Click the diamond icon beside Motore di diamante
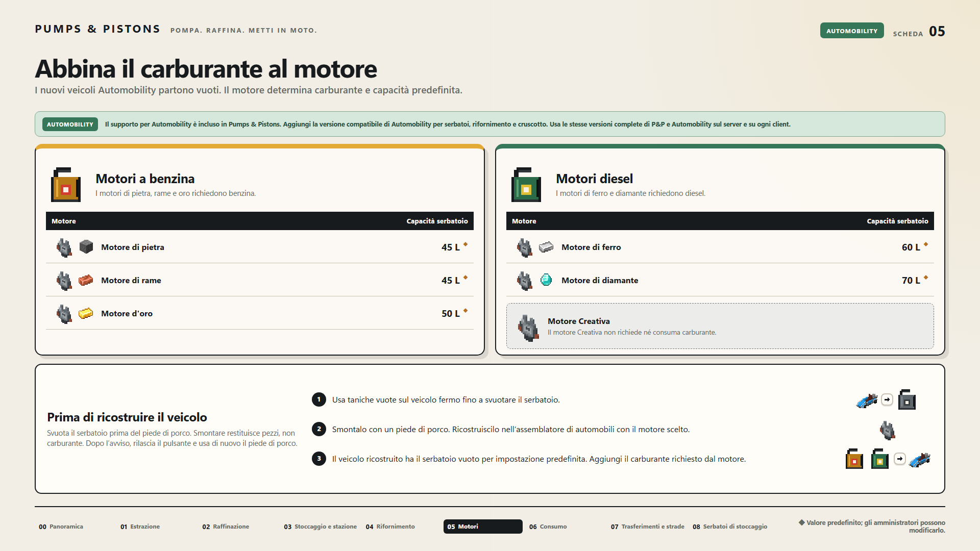The width and height of the screenshot is (980, 551). [x=546, y=280]
